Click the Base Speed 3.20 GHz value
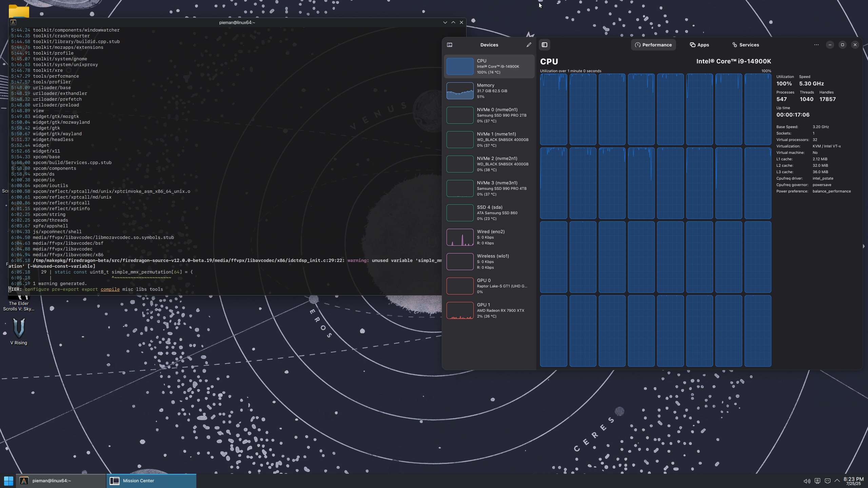The height and width of the screenshot is (488, 868). pyautogui.click(x=821, y=127)
